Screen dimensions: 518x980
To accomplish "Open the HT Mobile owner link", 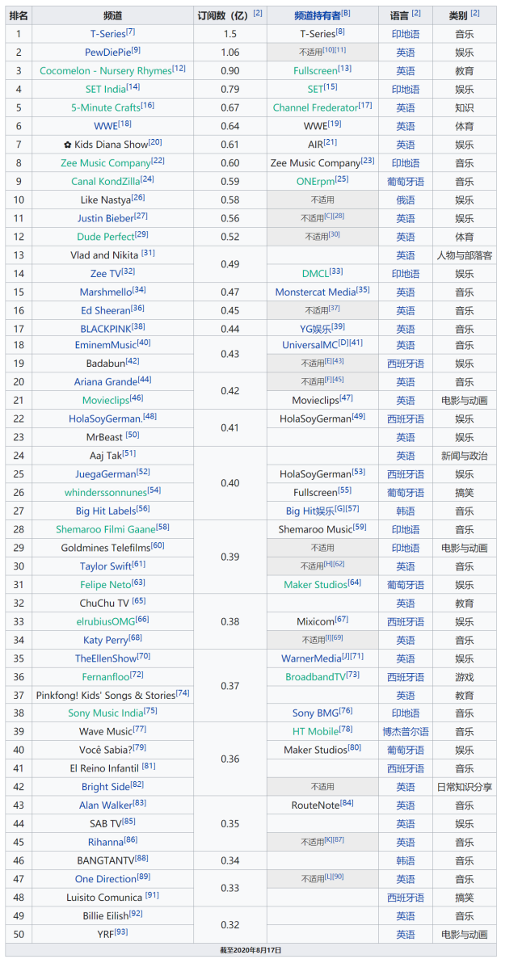I will [316, 732].
